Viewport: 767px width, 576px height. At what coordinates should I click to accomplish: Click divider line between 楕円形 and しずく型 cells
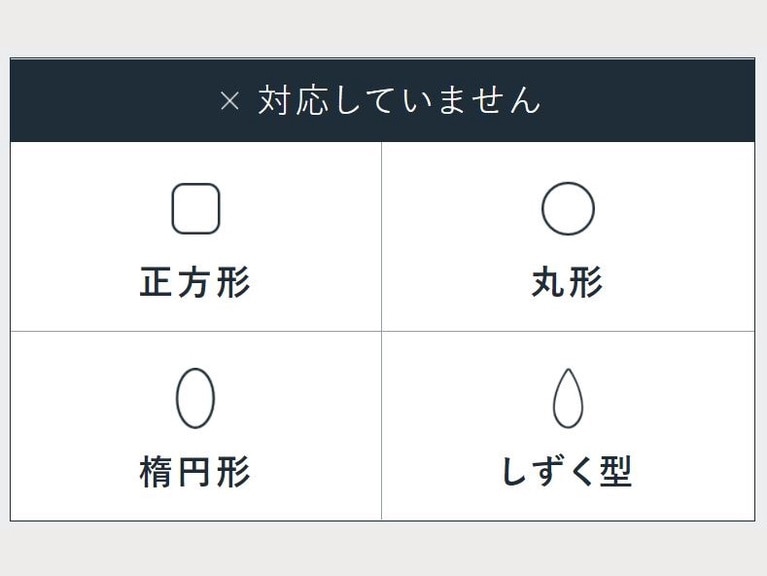(x=381, y=425)
